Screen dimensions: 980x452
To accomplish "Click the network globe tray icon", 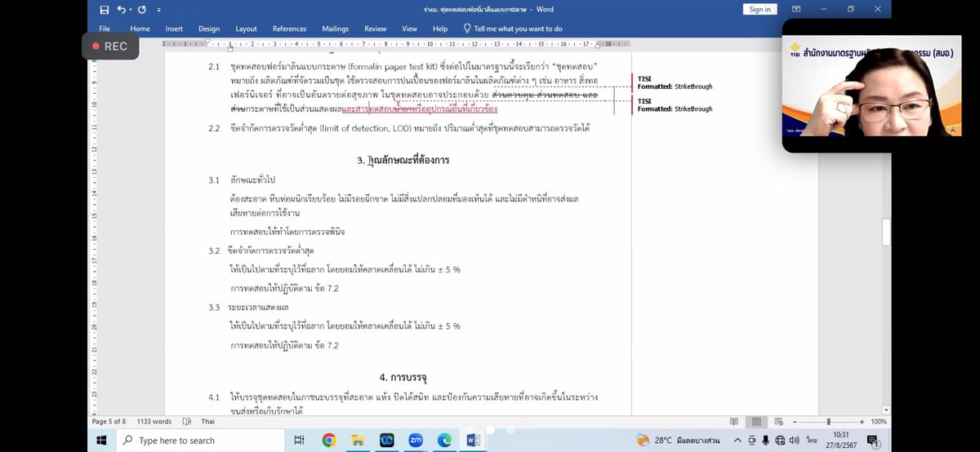I will click(780, 441).
